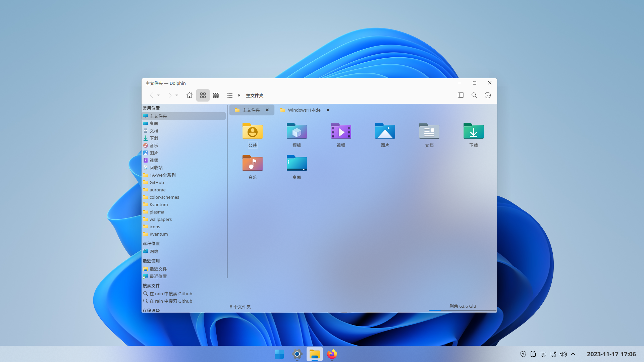Open the clipboard tray icon
Screen dimensions: 644x362
coord(533,354)
